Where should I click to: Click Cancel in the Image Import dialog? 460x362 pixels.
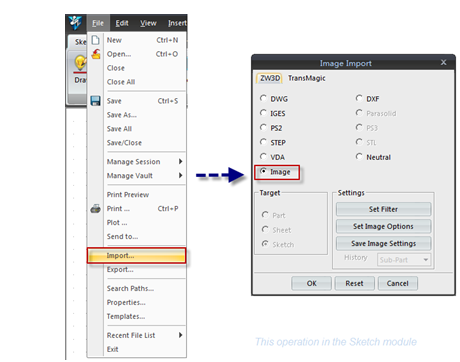point(397,283)
